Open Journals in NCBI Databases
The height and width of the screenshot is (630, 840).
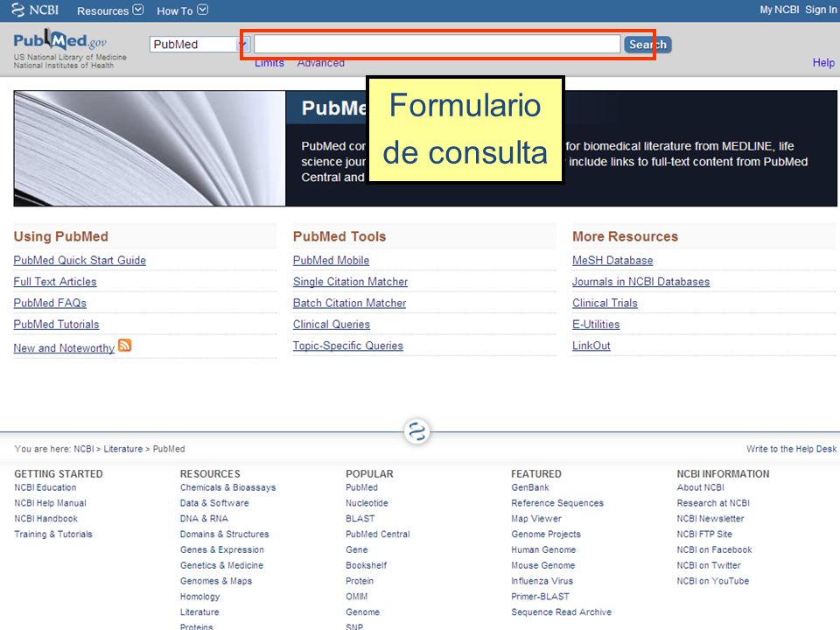(x=640, y=282)
